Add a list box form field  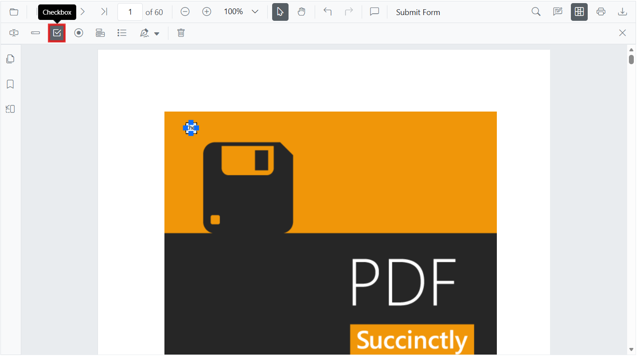coord(122,33)
